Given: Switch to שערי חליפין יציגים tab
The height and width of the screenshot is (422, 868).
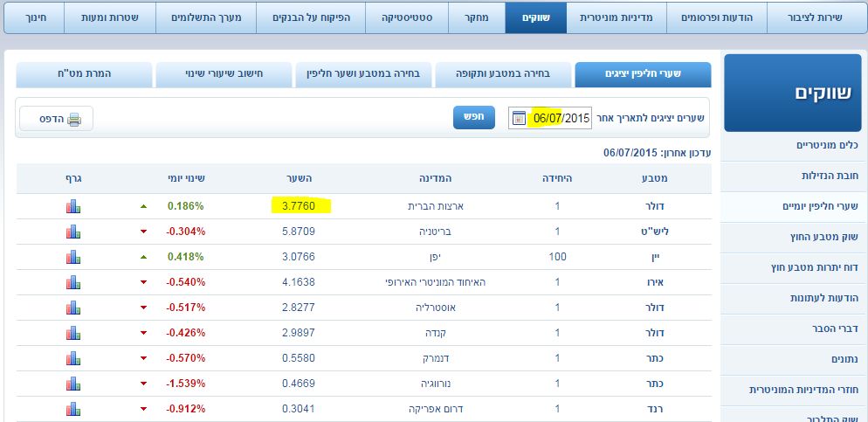Looking at the screenshot, I should (x=643, y=74).
